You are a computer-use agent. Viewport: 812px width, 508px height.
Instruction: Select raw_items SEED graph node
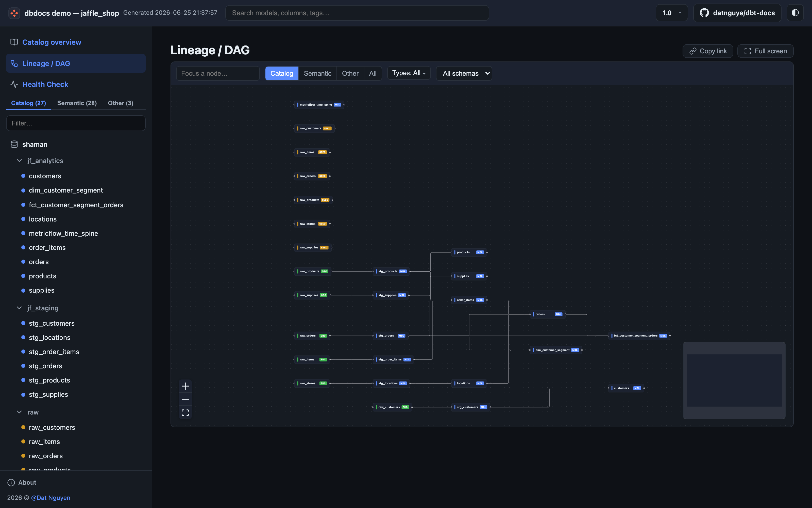312,152
